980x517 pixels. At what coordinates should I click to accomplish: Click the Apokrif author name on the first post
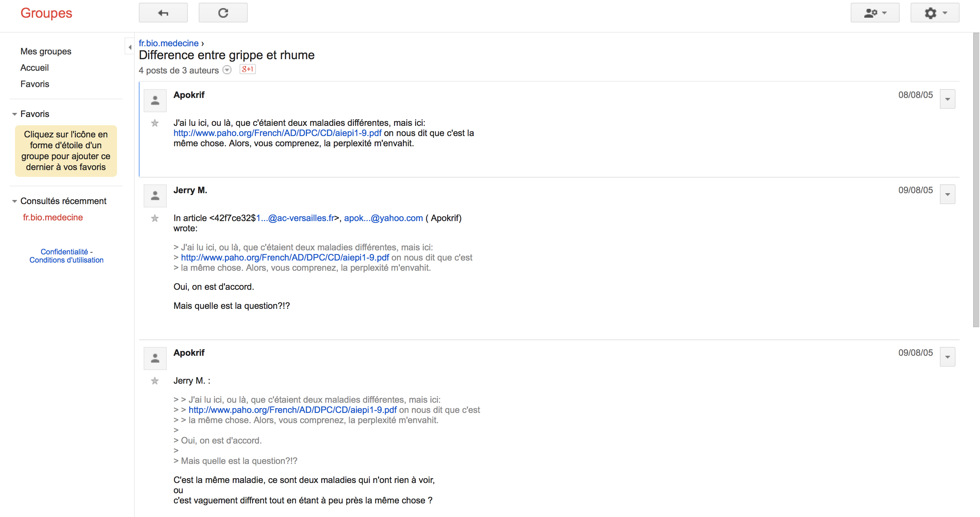(189, 95)
